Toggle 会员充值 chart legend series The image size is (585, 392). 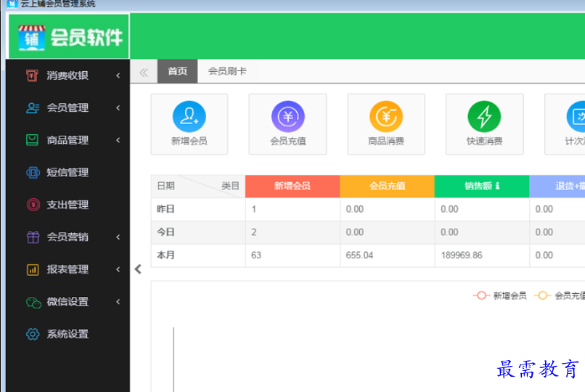[560, 295]
